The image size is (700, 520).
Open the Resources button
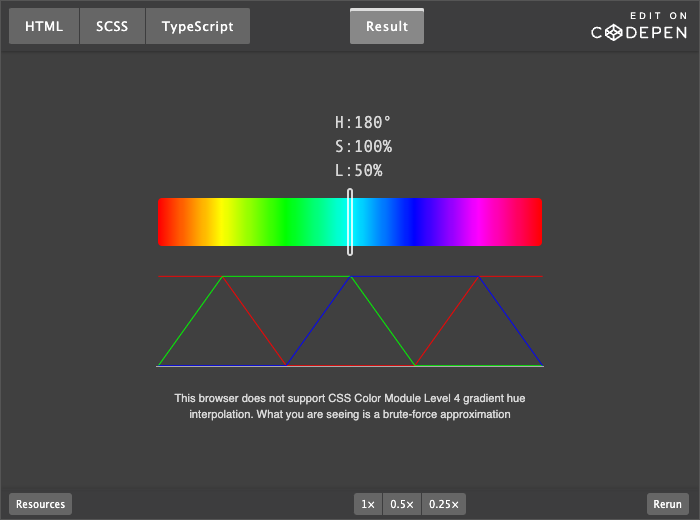41,504
